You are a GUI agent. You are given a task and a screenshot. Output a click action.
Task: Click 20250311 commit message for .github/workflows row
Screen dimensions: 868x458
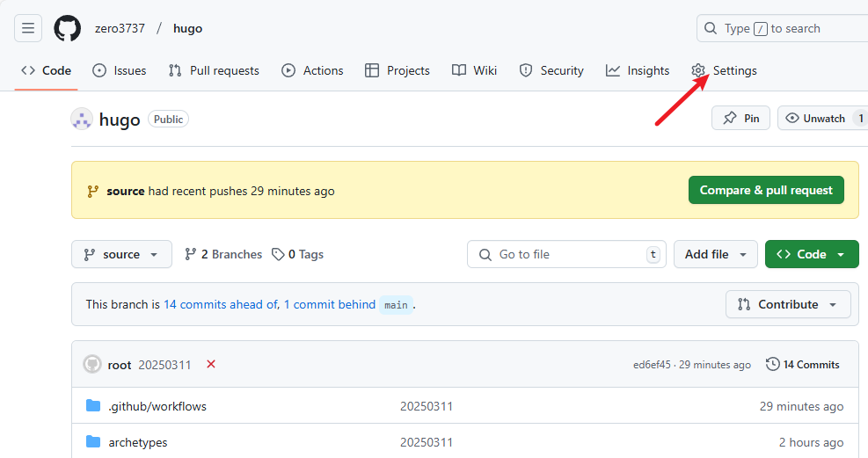click(427, 406)
